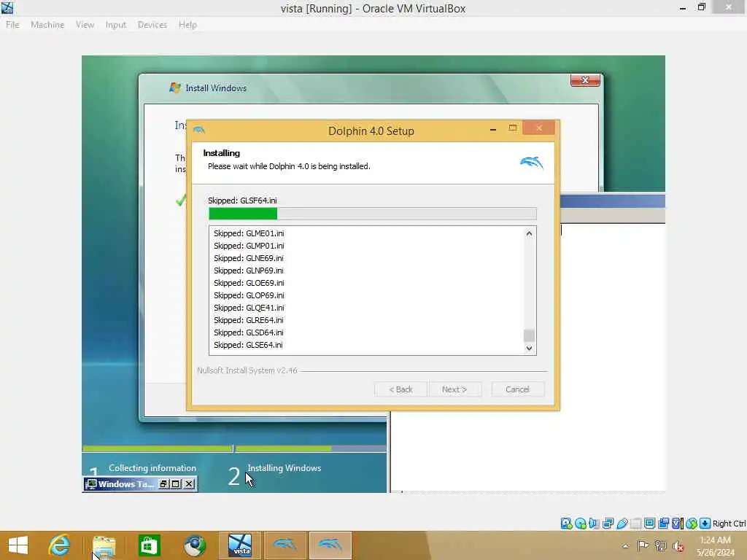Click the scroll down arrow in install log
This screenshot has height=560, width=747.
529,348
